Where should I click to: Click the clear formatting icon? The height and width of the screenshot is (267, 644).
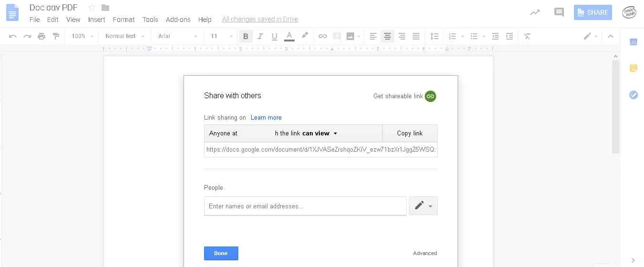[527, 36]
